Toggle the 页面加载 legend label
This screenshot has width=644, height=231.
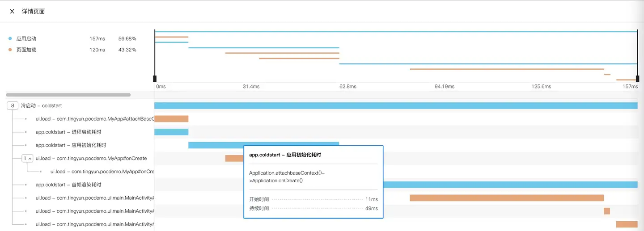click(x=26, y=50)
